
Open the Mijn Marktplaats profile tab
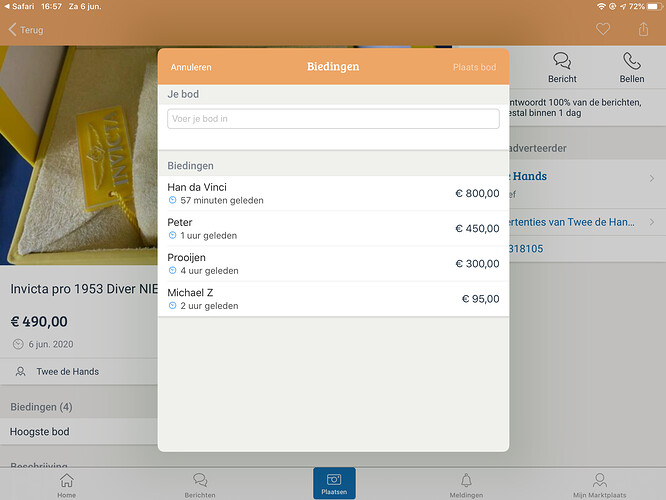point(599,486)
